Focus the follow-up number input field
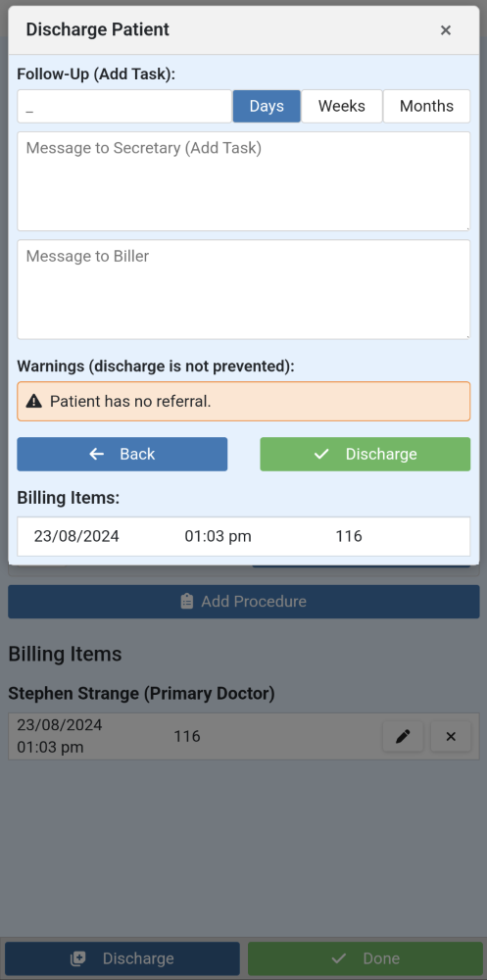This screenshot has height=980, width=487. point(124,106)
